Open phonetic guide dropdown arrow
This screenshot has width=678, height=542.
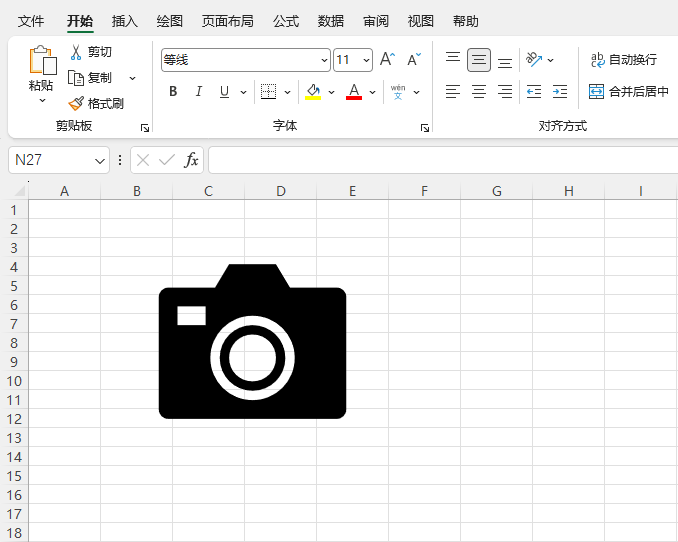click(x=417, y=92)
